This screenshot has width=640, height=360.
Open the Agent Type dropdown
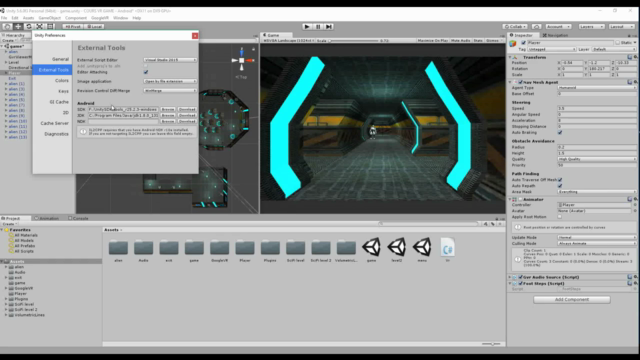(x=597, y=88)
